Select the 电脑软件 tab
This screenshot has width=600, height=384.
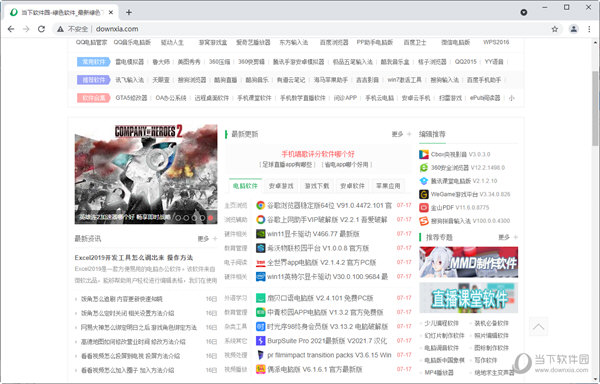click(x=245, y=186)
